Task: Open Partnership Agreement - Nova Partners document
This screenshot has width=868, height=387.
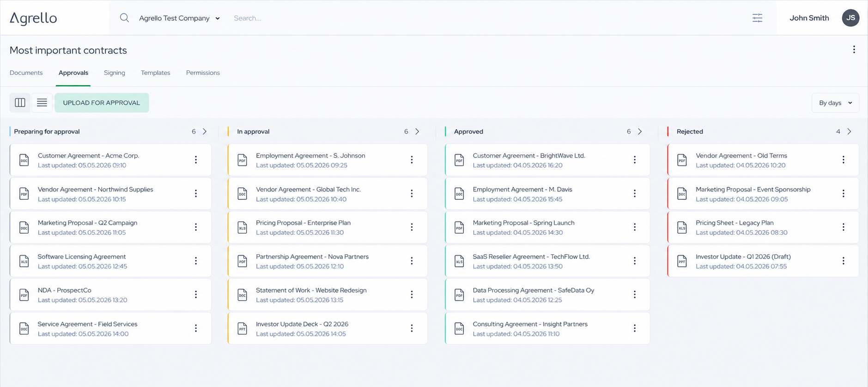Action: click(x=328, y=261)
